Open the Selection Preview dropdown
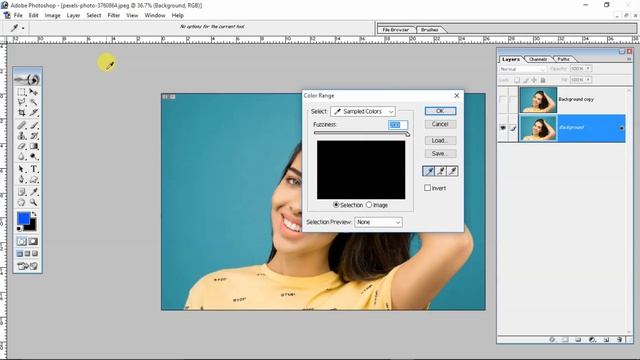 pyautogui.click(x=378, y=222)
